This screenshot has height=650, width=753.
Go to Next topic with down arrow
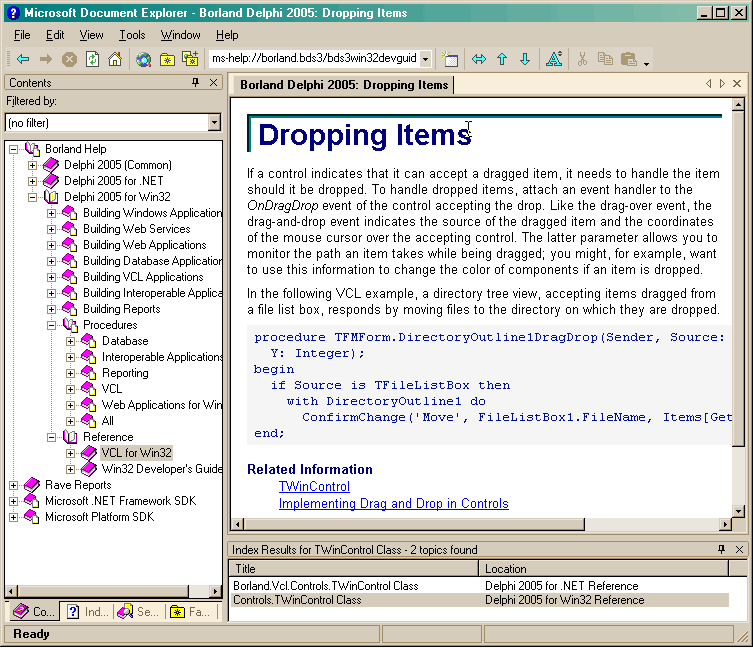[x=525, y=59]
